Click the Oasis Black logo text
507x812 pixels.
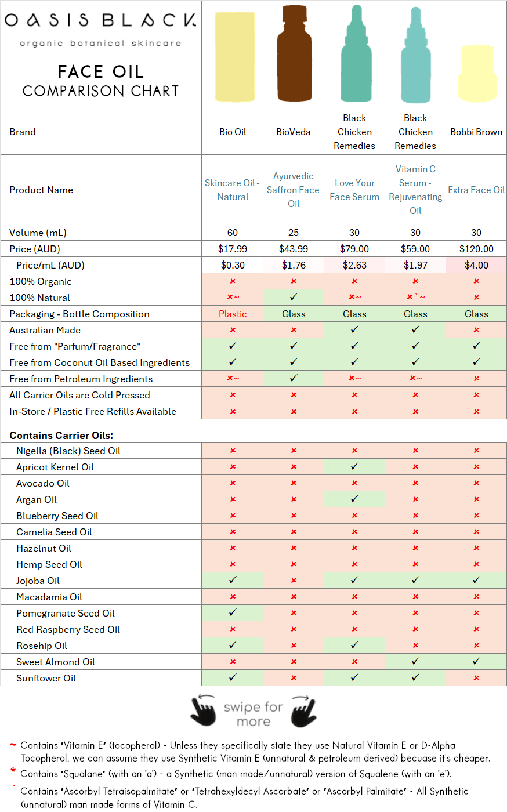100,20
